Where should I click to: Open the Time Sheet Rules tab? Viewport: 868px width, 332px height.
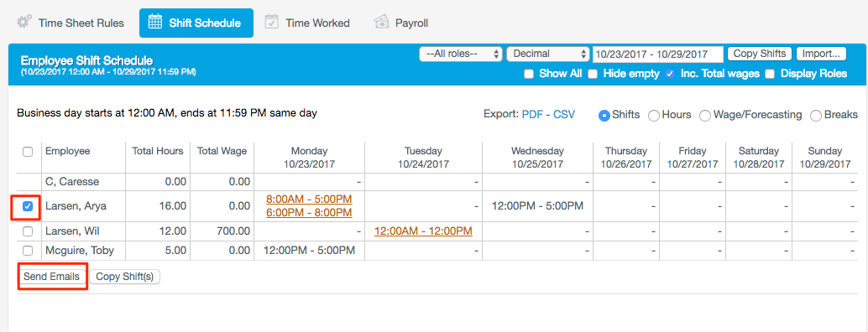click(71, 23)
